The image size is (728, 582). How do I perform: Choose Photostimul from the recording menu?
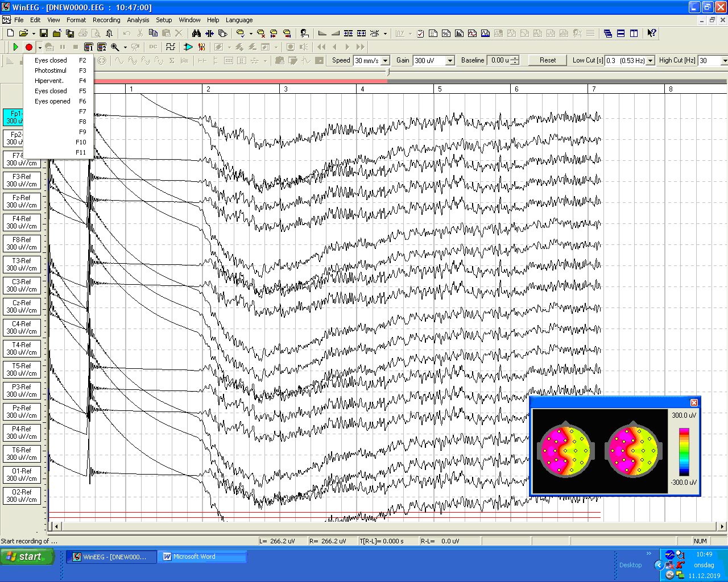(x=51, y=70)
